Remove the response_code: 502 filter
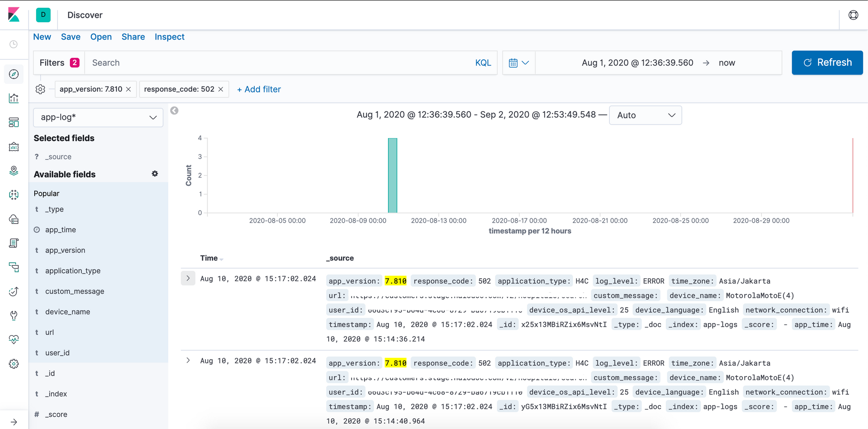The height and width of the screenshot is (429, 868). coord(221,89)
